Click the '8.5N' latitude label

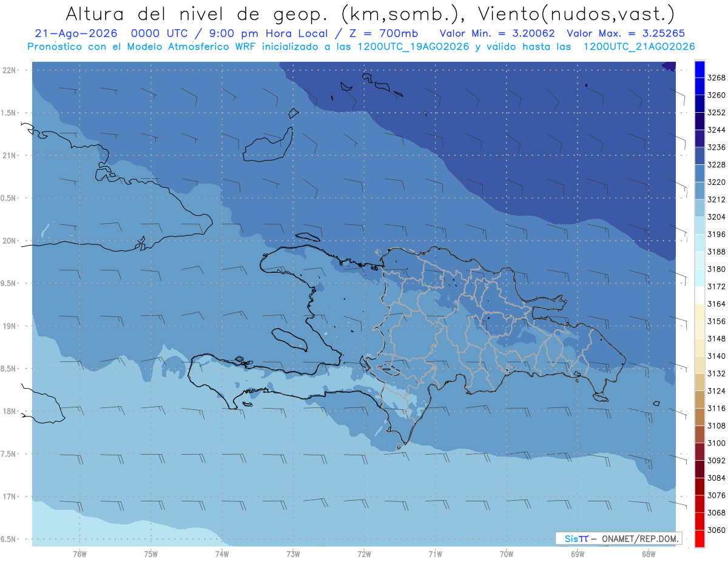9,369
